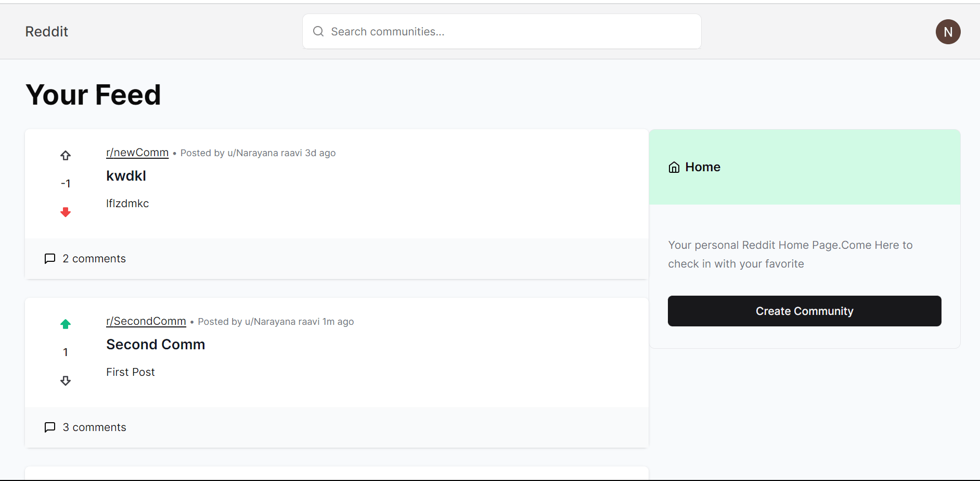
Task: Open the Second Comm post title
Action: pos(156,345)
